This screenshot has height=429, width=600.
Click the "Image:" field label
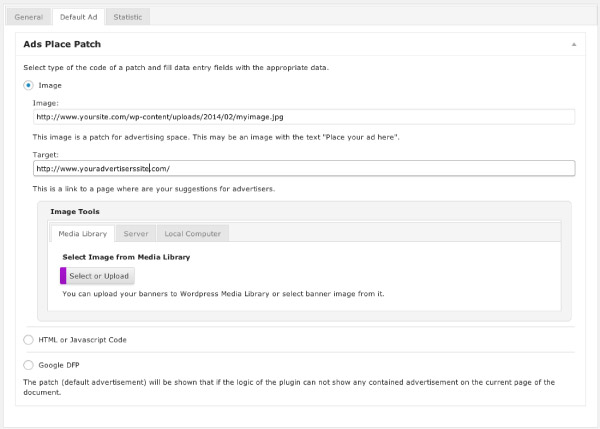point(45,102)
